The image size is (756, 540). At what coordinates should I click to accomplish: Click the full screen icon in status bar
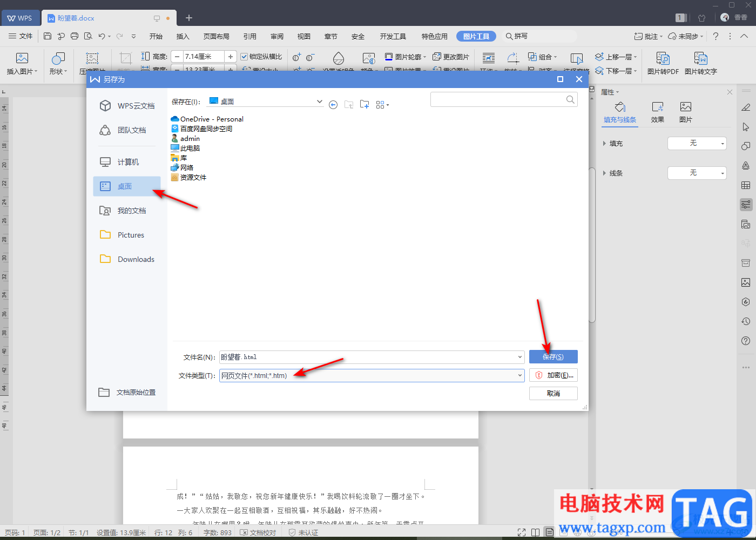click(x=522, y=532)
